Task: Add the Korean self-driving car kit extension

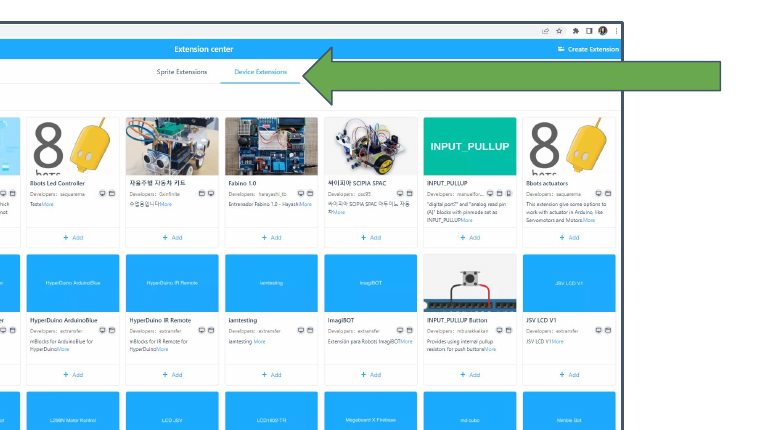Action: tap(172, 238)
